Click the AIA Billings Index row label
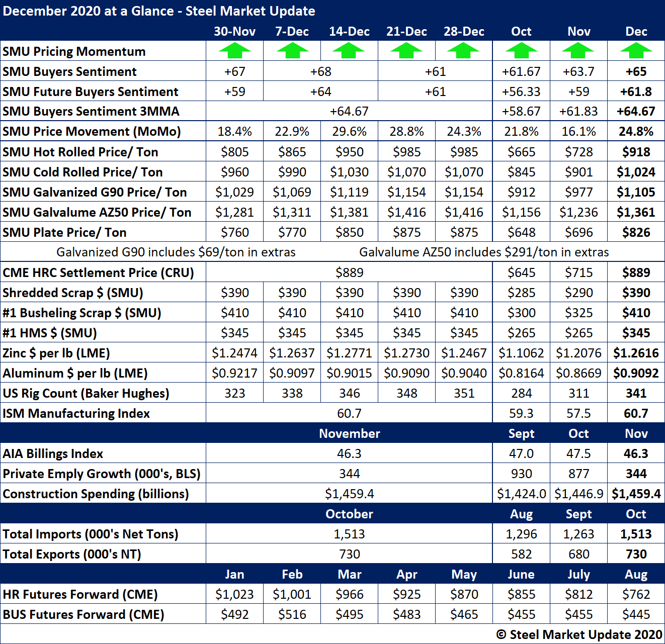 click(x=53, y=453)
